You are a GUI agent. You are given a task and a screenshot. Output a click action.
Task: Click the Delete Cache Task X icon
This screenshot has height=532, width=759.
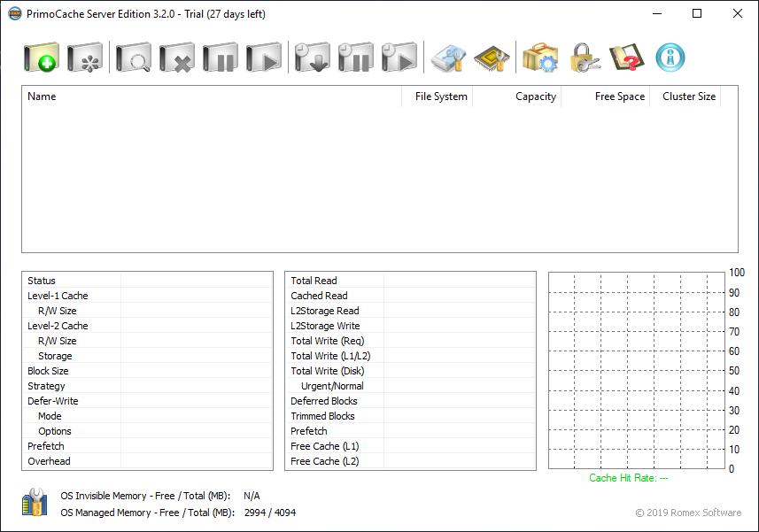177,58
